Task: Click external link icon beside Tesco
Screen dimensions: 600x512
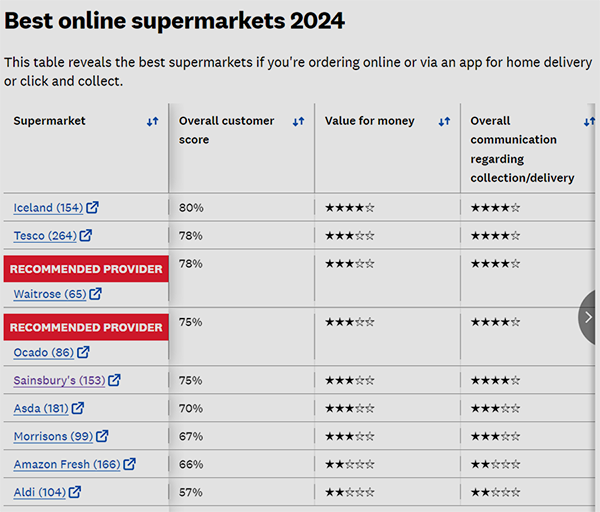Action: (86, 235)
